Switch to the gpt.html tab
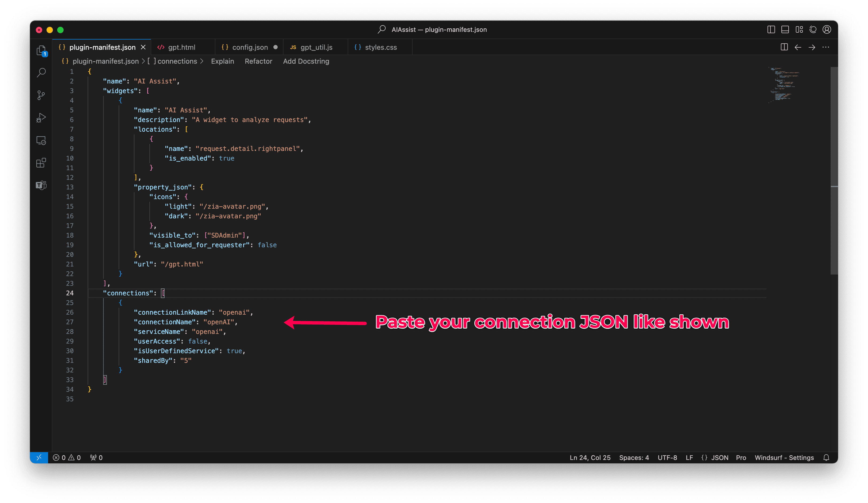 [181, 47]
